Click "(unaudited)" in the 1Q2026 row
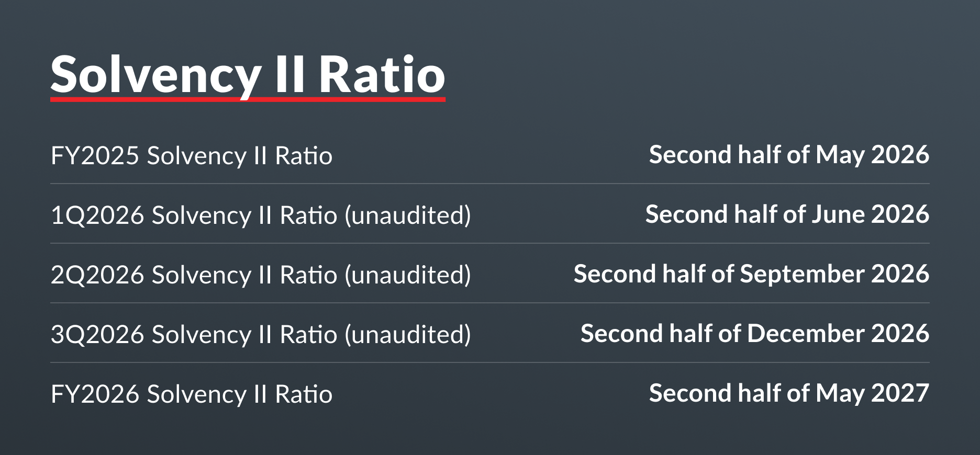Screen dimensions: 980x455 (x=408, y=215)
